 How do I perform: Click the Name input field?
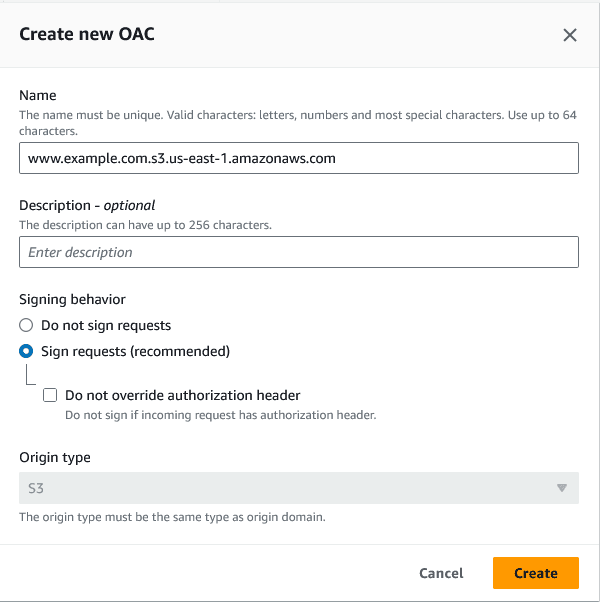298,158
